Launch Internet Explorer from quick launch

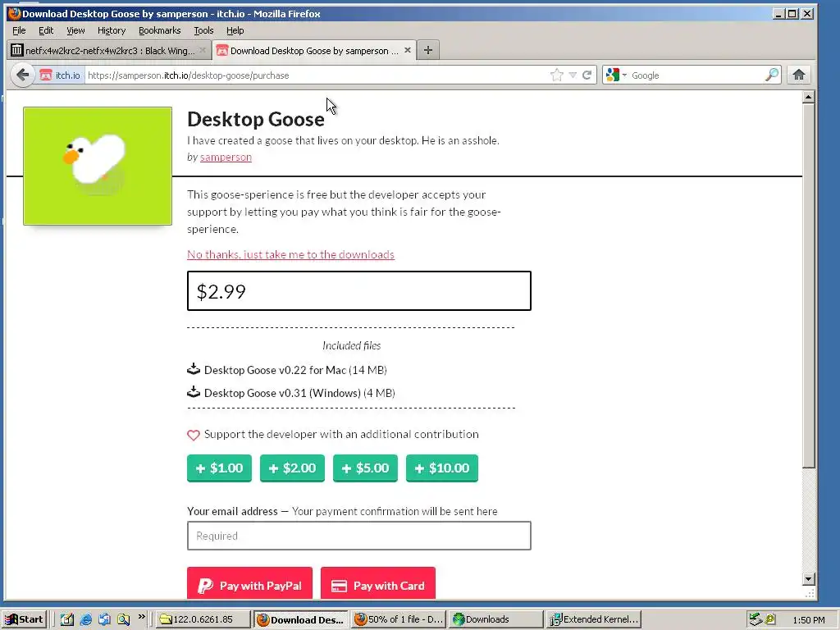(85, 620)
